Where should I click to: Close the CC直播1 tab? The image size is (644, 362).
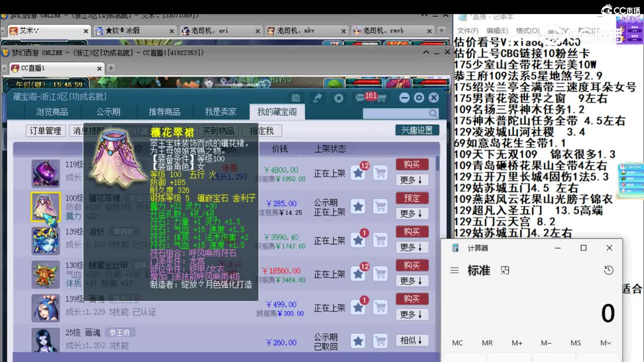[100, 68]
